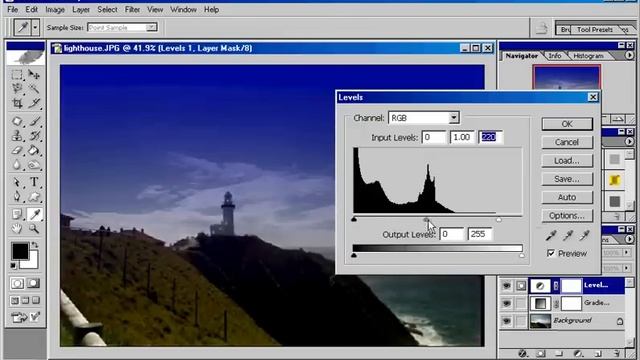The image size is (640, 360).
Task: Open Layers palette flyout menu arrow
Action: tap(629, 238)
